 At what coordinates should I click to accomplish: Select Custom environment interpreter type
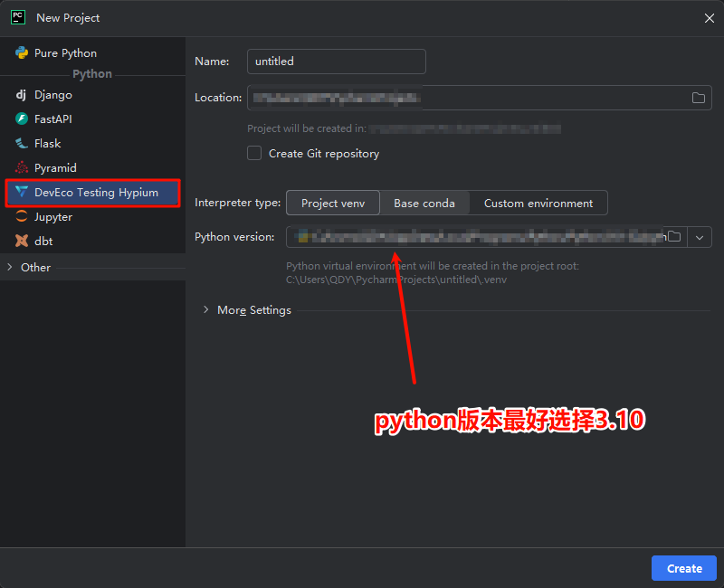click(x=538, y=203)
